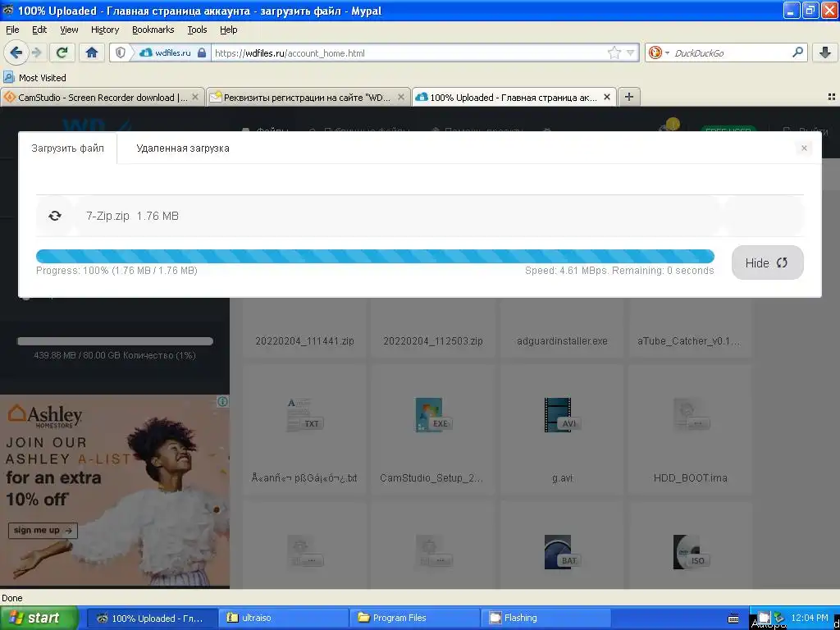840x630 pixels.
Task: Click the keyboard tray icon
Action: coord(734,619)
